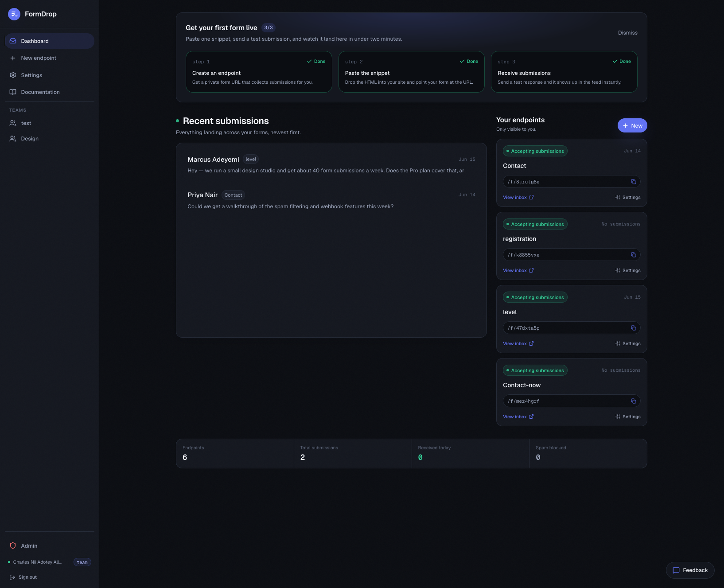Image resolution: width=724 pixels, height=588 pixels.
Task: View inbox for the level endpoint
Action: (518, 344)
